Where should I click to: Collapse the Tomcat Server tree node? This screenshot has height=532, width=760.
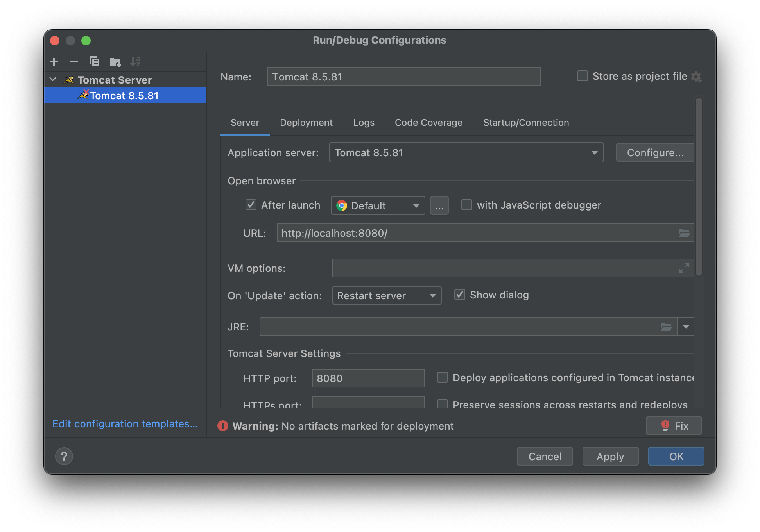click(x=53, y=80)
